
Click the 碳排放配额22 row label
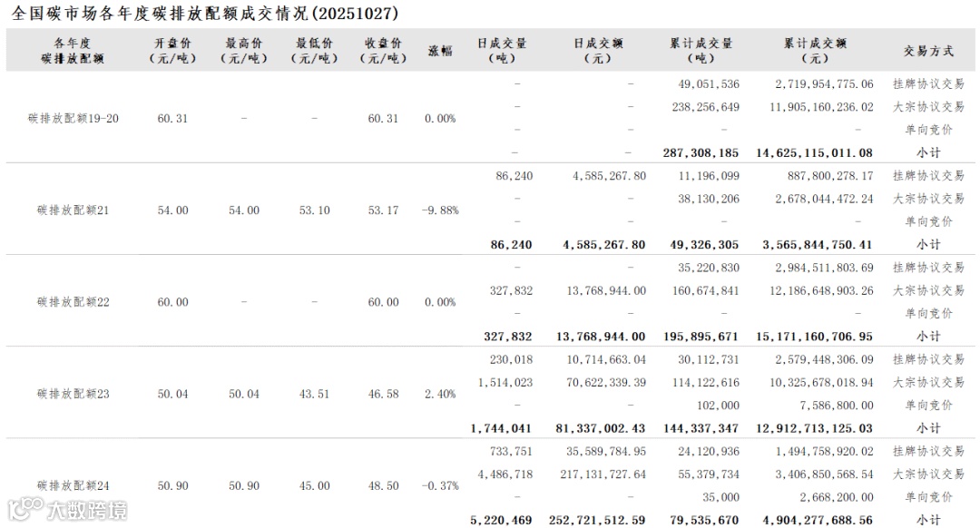[73, 302]
